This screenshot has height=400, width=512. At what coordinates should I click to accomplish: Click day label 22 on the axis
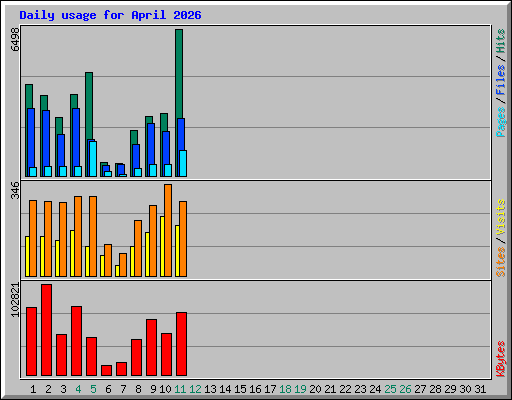click(x=345, y=389)
